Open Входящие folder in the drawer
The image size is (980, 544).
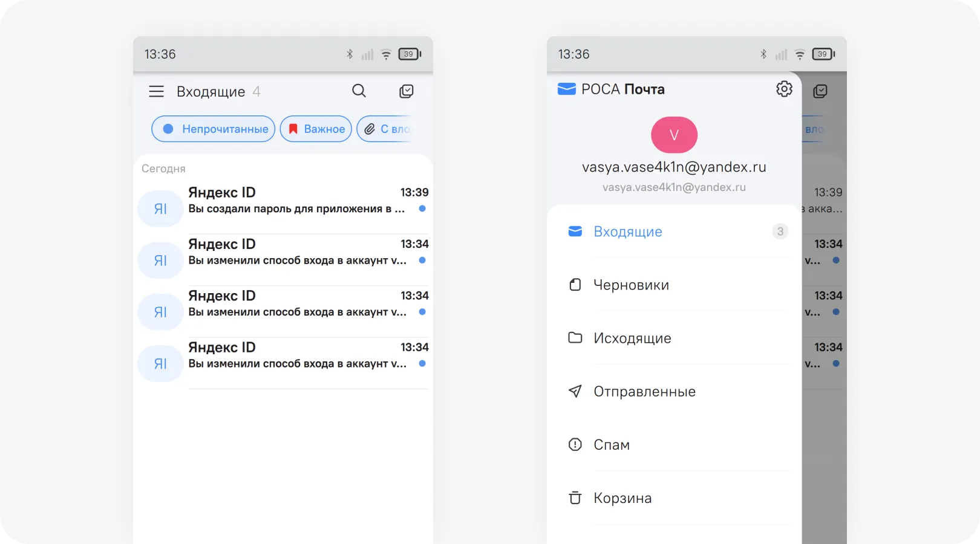674,232
